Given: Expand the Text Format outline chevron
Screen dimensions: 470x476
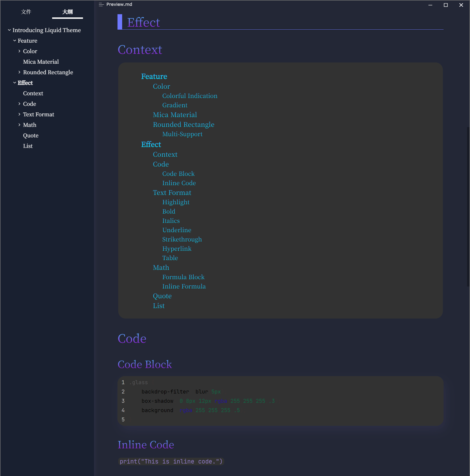Looking at the screenshot, I should (19, 114).
